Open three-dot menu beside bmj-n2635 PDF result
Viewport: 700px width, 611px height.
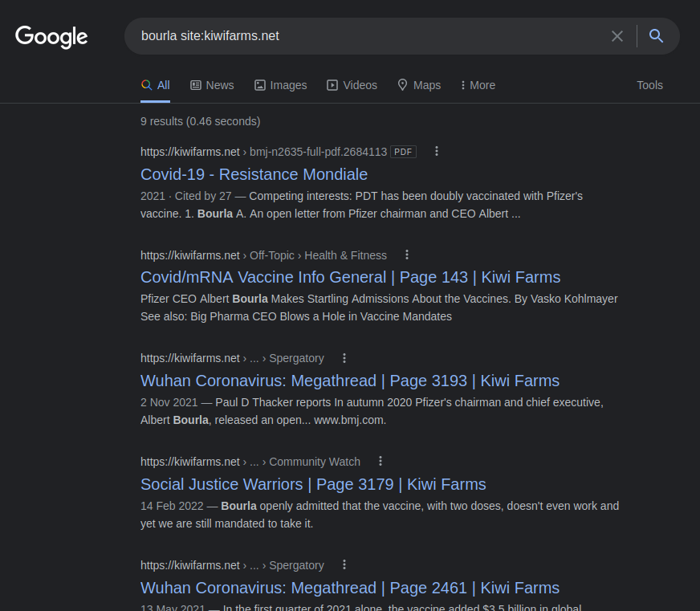click(437, 152)
